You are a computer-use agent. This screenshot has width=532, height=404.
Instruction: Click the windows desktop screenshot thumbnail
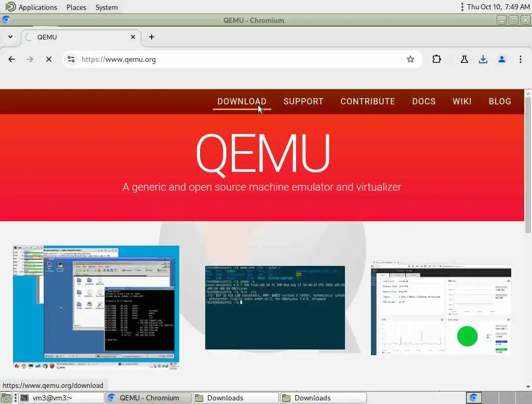pyautogui.click(x=96, y=307)
